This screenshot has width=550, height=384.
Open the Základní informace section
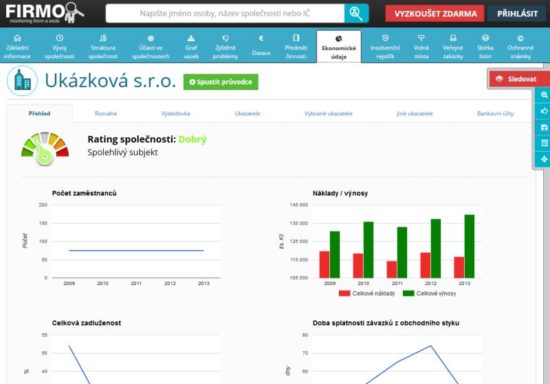pos(17,47)
